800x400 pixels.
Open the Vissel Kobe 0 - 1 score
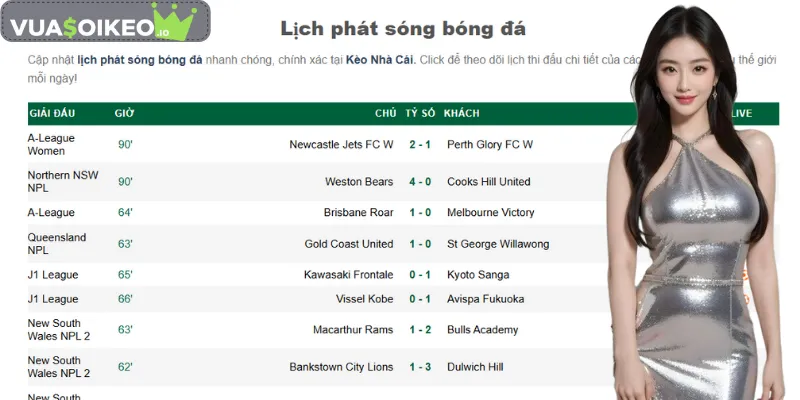click(x=420, y=299)
